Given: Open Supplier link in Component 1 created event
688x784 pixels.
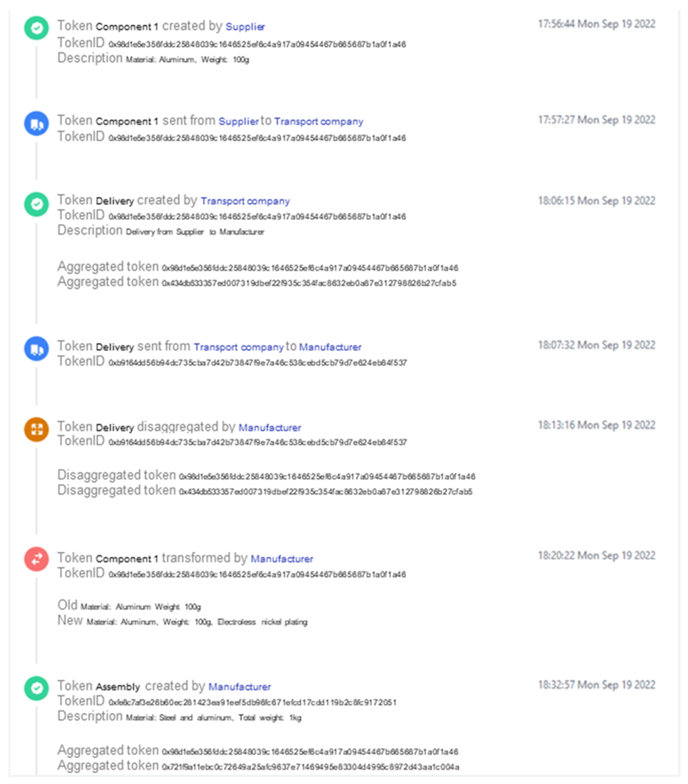Looking at the screenshot, I should click(245, 27).
